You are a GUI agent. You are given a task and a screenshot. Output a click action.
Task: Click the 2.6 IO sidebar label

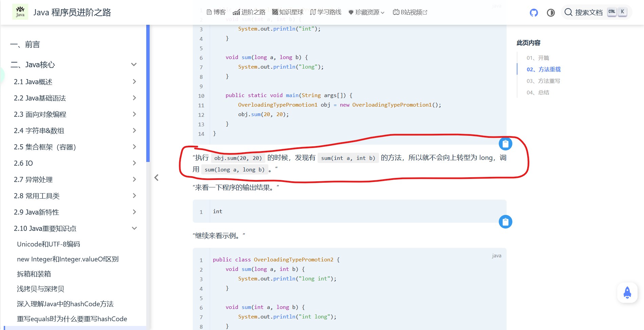(x=23, y=163)
